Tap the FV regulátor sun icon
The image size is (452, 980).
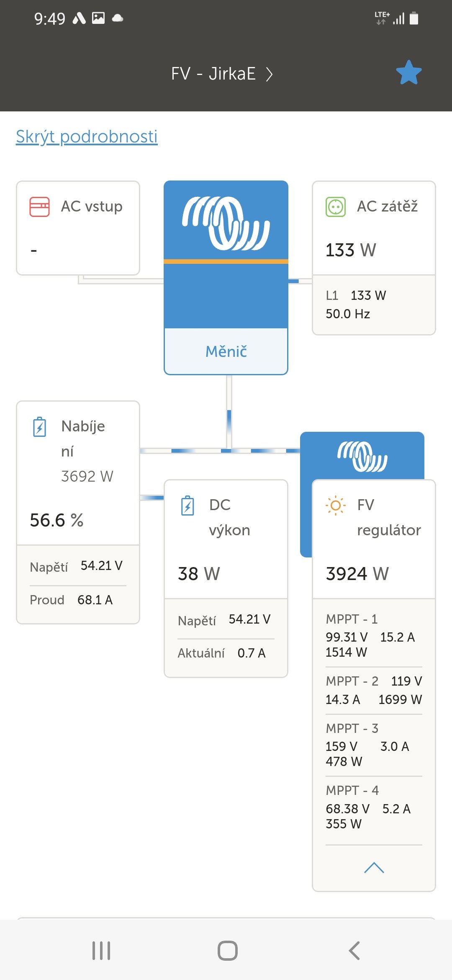pyautogui.click(x=335, y=505)
